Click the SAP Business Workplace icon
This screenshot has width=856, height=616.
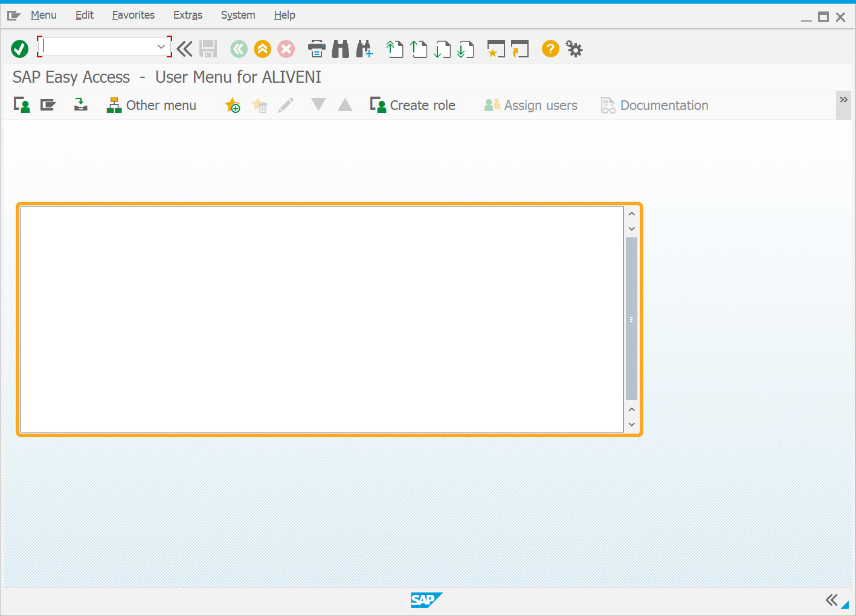[x=80, y=105]
